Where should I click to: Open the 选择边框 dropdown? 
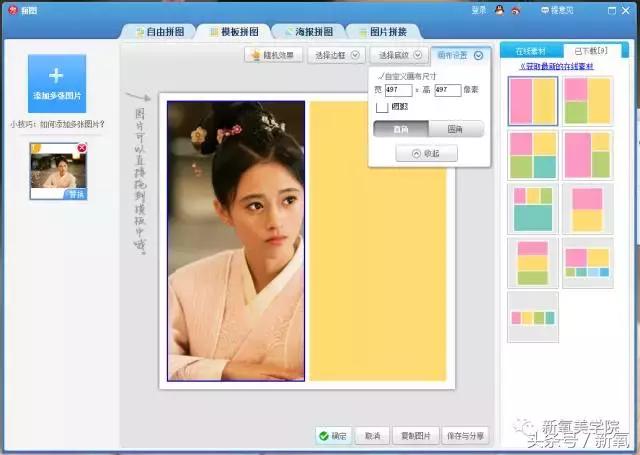point(337,55)
